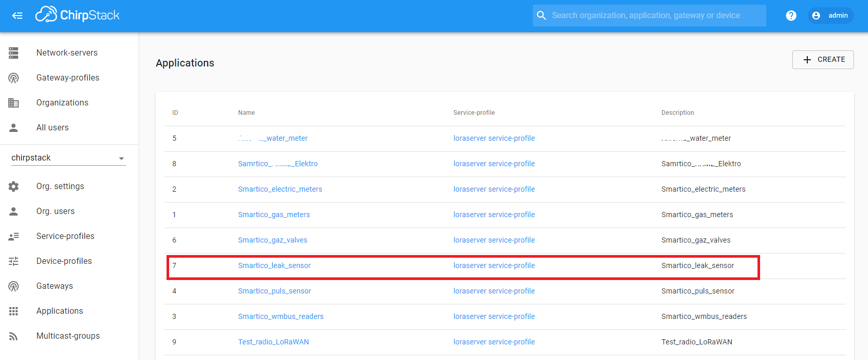
Task: Open Test_radio_LoRaWAN application link
Action: tap(273, 342)
